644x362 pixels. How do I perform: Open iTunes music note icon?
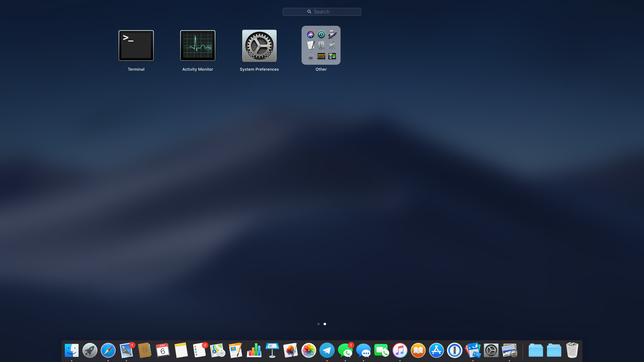coord(400,350)
